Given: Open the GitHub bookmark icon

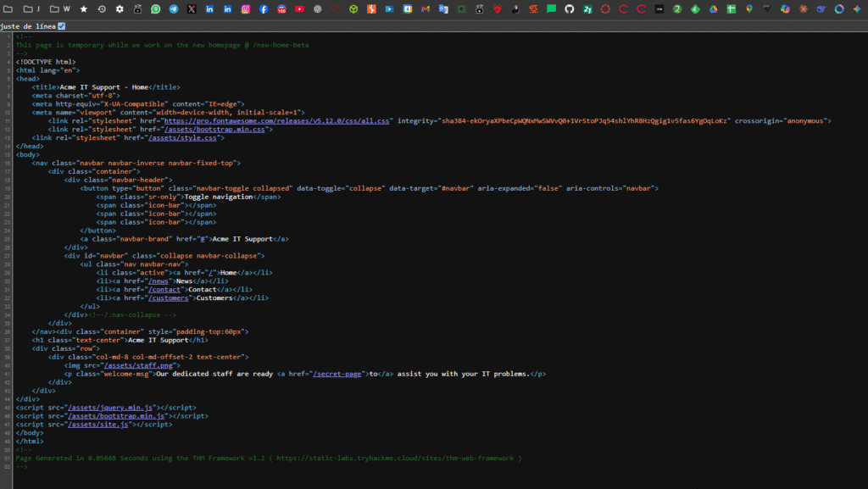Looking at the screenshot, I should pyautogui.click(x=570, y=9).
